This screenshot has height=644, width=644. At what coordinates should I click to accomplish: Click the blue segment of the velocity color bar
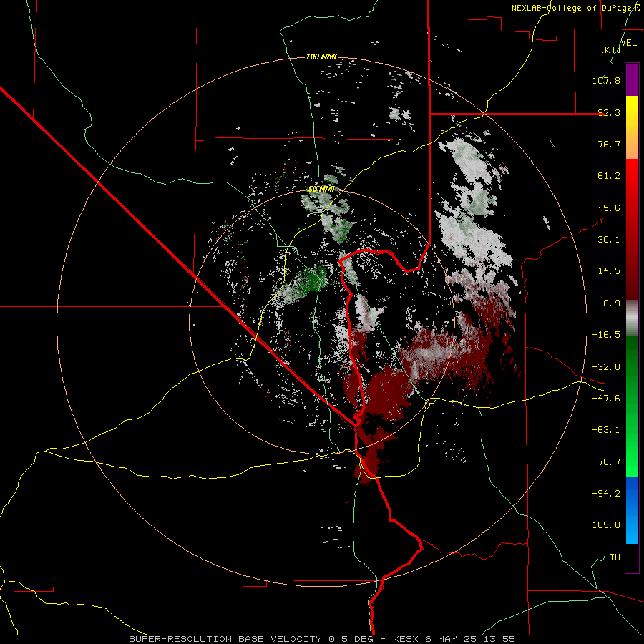point(632,510)
